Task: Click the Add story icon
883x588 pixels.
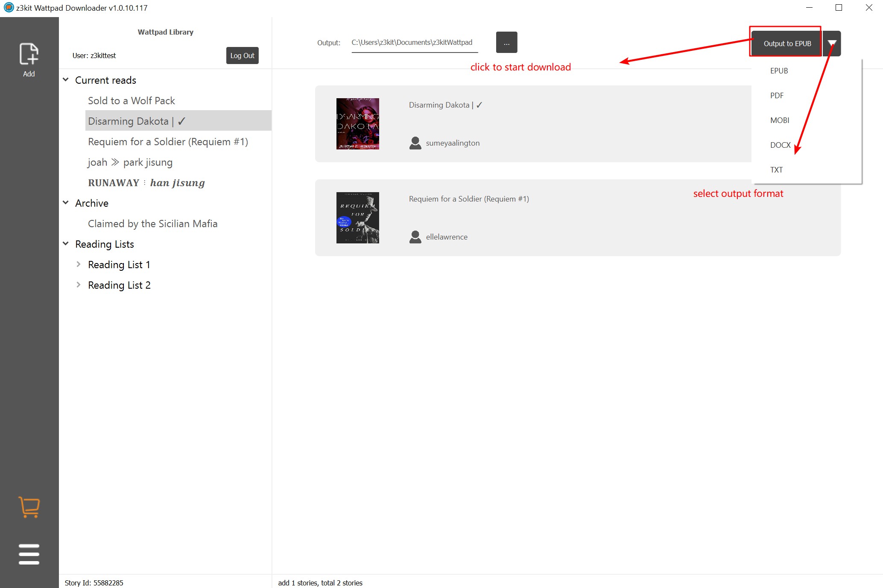Action: click(29, 60)
